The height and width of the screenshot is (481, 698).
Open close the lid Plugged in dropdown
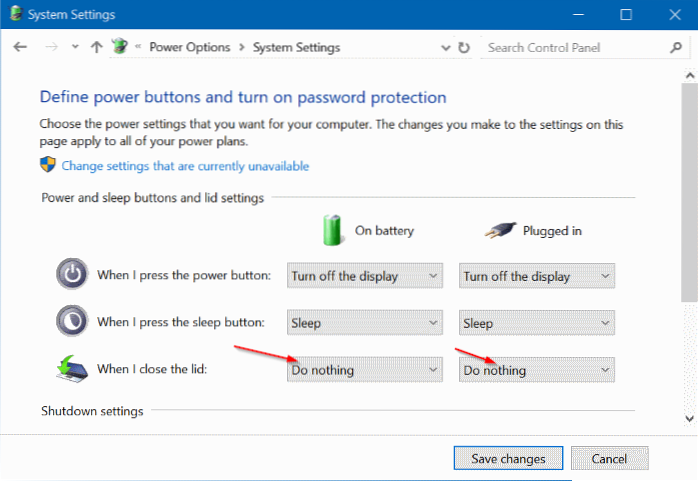click(537, 370)
